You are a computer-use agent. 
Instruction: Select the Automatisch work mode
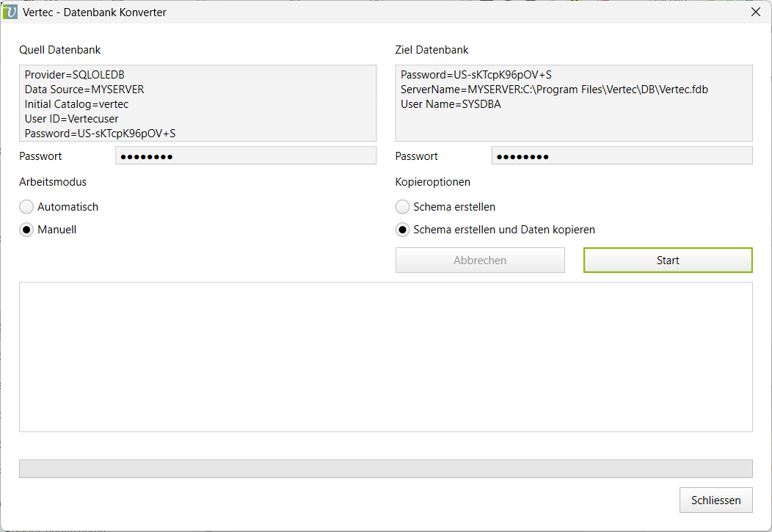click(26, 207)
